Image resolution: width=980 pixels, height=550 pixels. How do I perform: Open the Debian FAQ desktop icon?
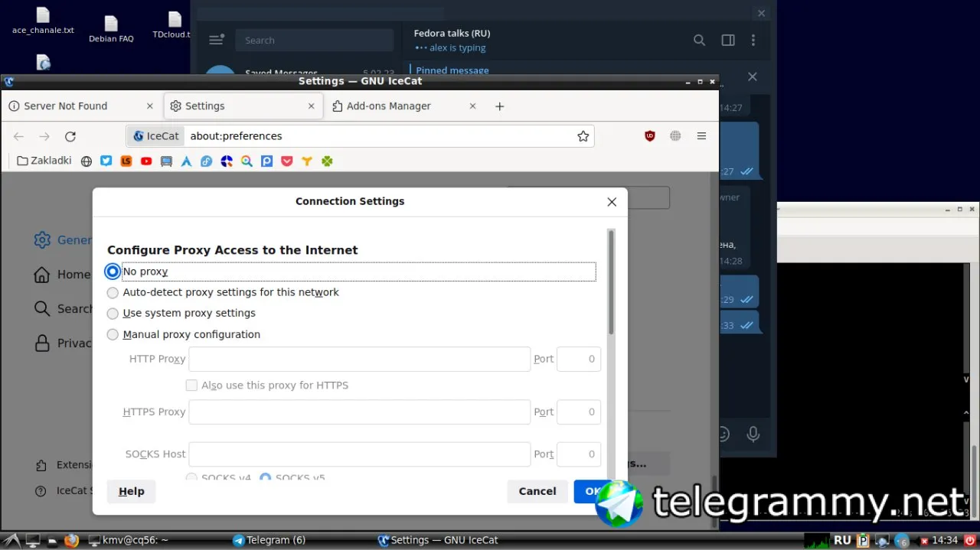click(x=111, y=30)
